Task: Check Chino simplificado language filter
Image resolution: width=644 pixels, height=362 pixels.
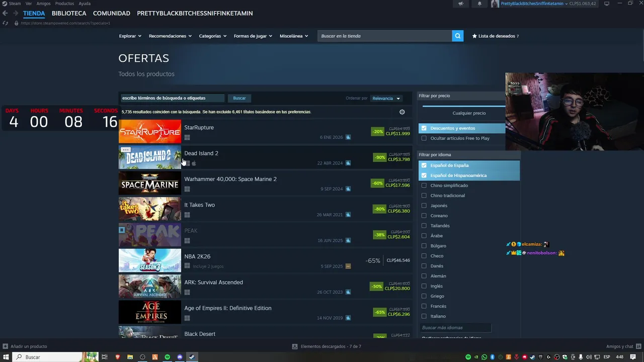Action: point(424,186)
